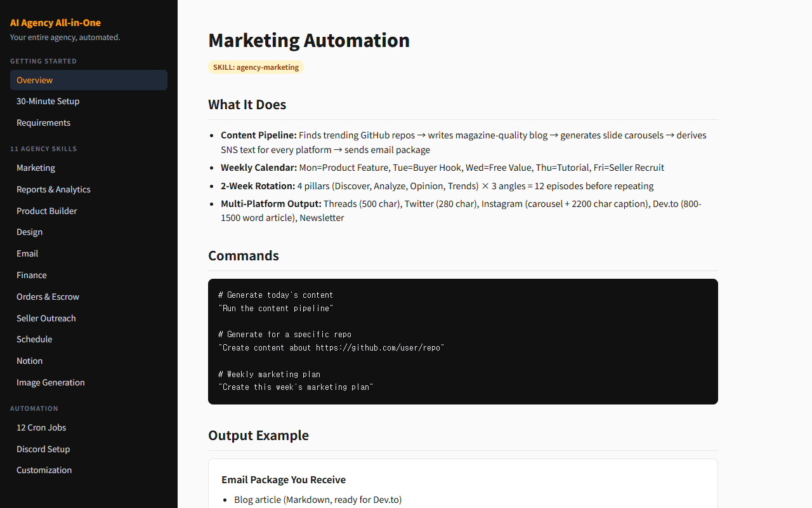Click inside the Commands code block
This screenshot has width=812, height=508.
[x=462, y=341]
